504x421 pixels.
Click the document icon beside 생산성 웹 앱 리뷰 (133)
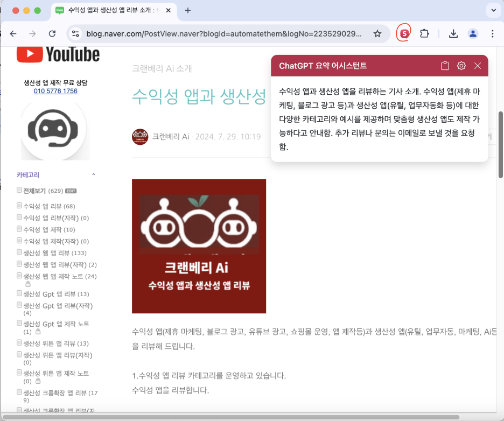click(x=19, y=252)
